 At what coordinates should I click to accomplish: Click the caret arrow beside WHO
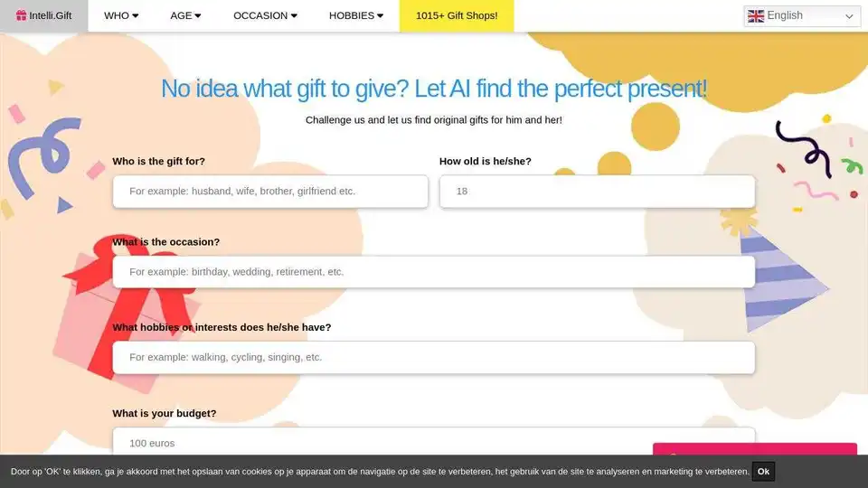tap(135, 16)
